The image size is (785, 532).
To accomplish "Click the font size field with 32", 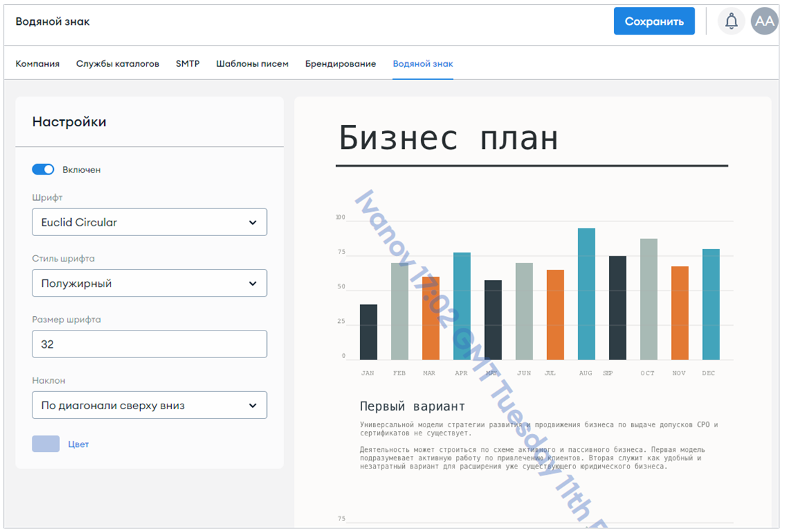I will 149,344.
